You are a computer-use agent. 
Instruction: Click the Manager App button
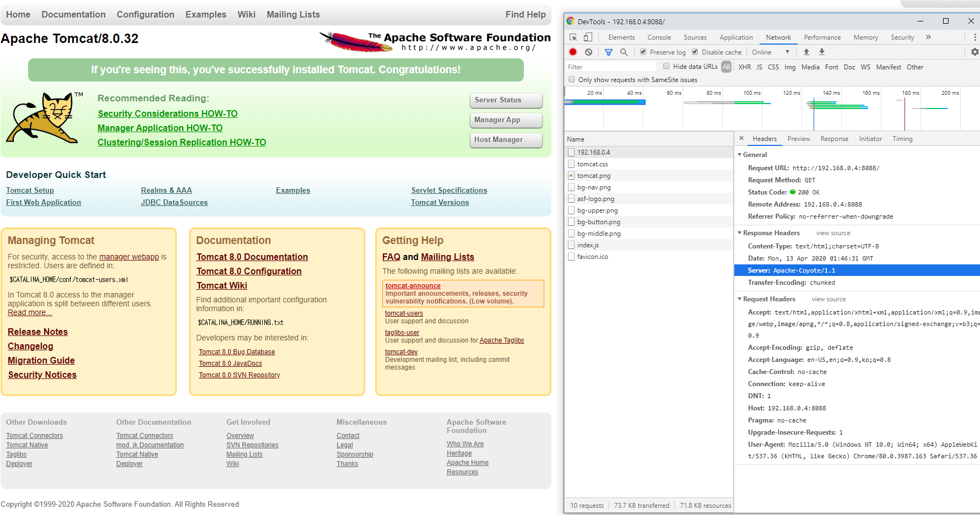506,120
